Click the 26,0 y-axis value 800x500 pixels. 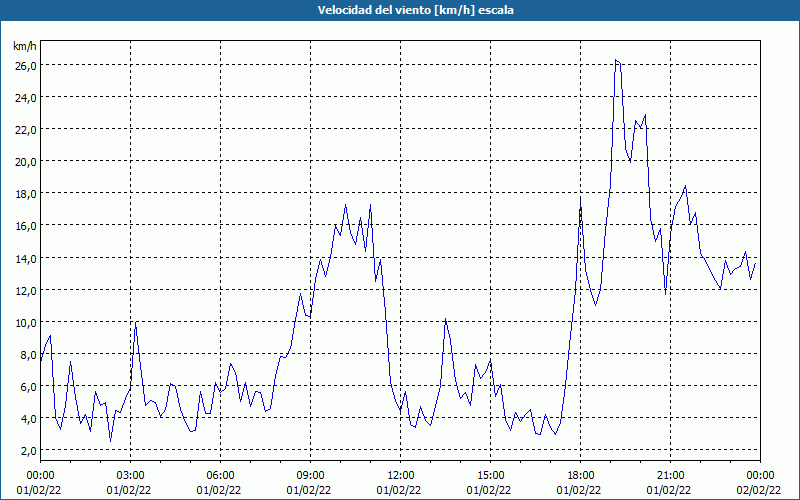pos(25,66)
